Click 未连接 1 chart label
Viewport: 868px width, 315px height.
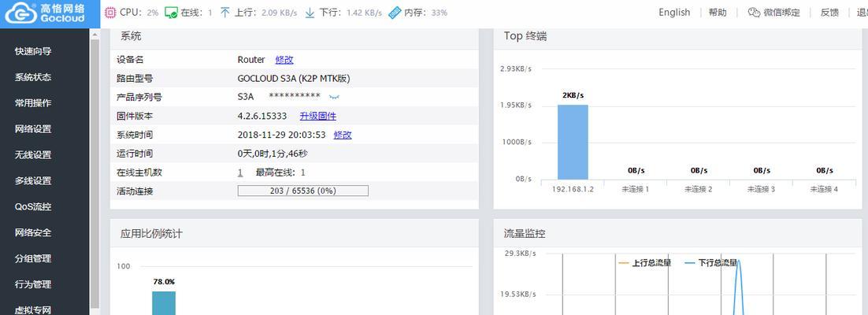pos(636,189)
